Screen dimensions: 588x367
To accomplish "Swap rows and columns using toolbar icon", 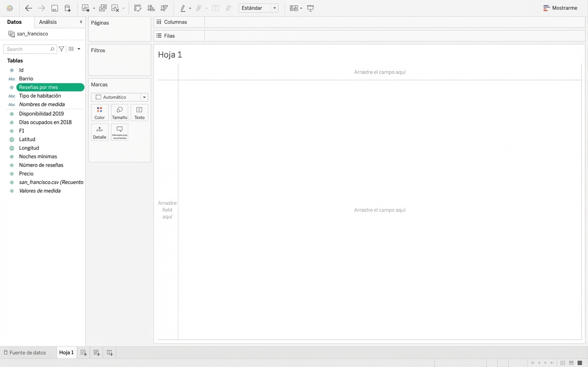I will coord(138,8).
